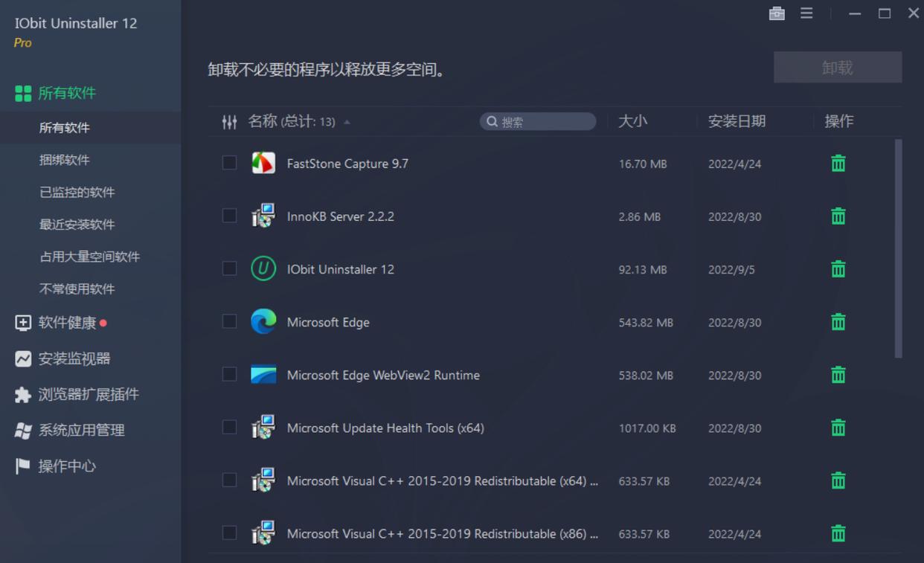Toggle name column sort arrow
This screenshot has height=563, width=924.
tap(347, 122)
